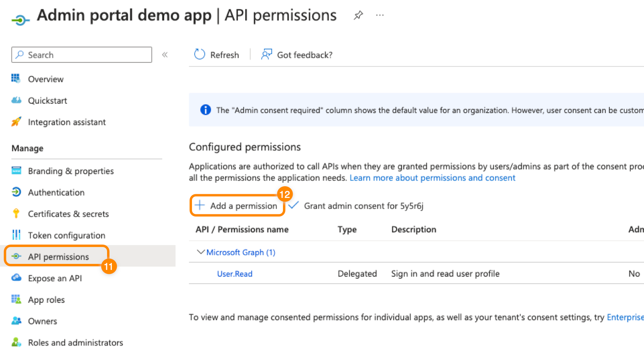Open the more options ellipsis in header
This screenshot has height=354, width=644.
[380, 15]
